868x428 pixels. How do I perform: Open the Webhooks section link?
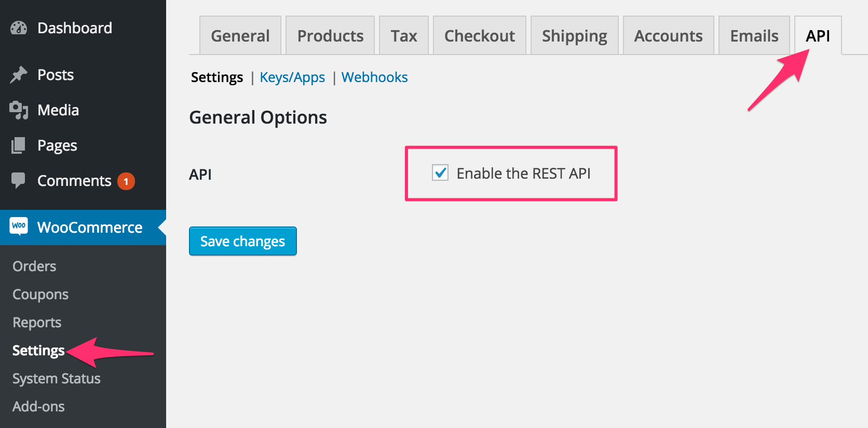(374, 77)
